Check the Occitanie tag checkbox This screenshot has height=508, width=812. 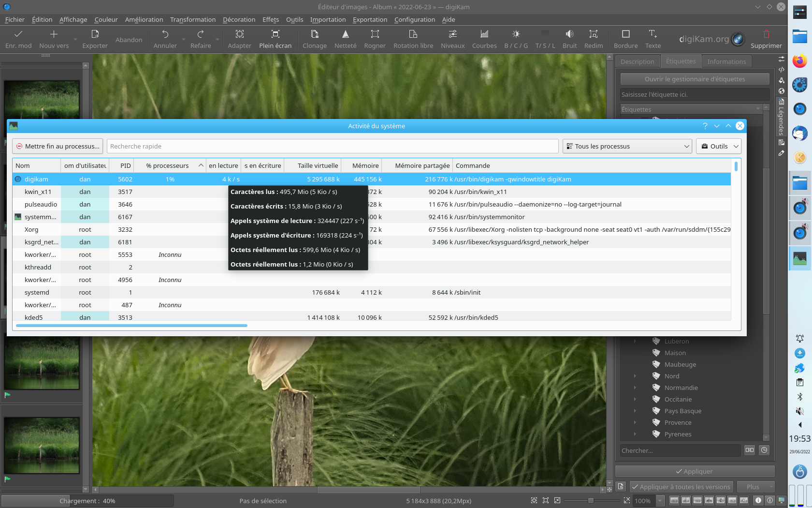645,399
